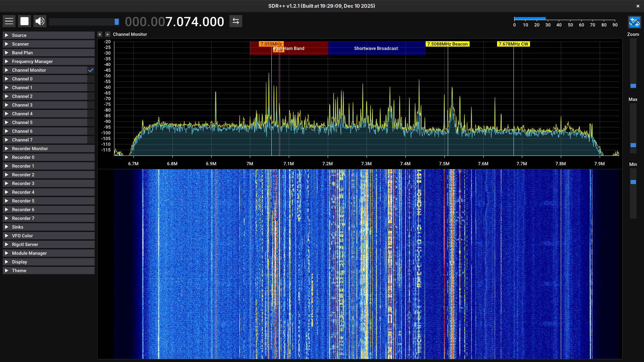Screen dimensions: 644x362
Task: Uncheck the Channel Monitor enable checkbox
Action: coord(91,70)
